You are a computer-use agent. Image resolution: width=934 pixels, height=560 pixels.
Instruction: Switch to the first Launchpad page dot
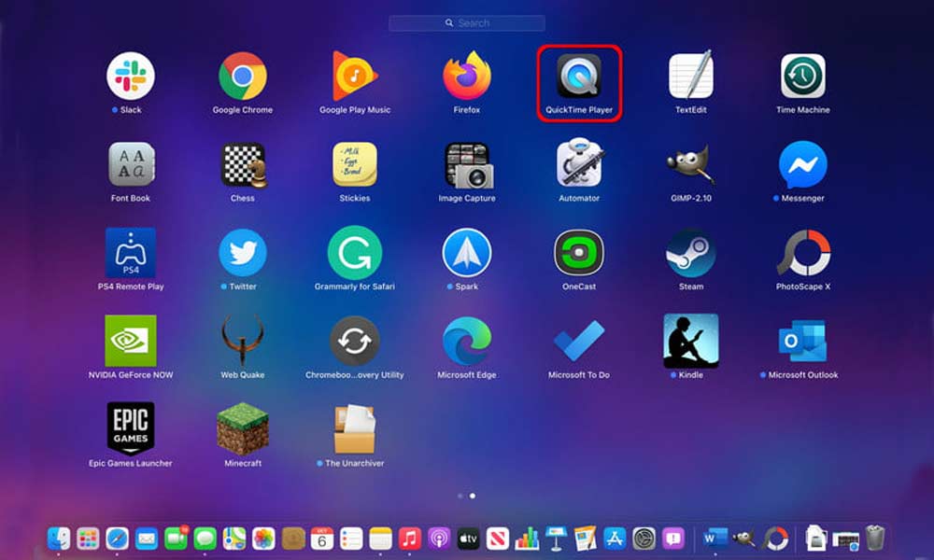[460, 496]
